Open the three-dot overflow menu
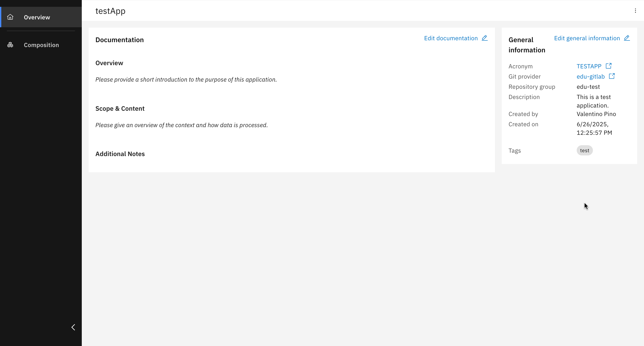This screenshot has height=346, width=644. (635, 10)
